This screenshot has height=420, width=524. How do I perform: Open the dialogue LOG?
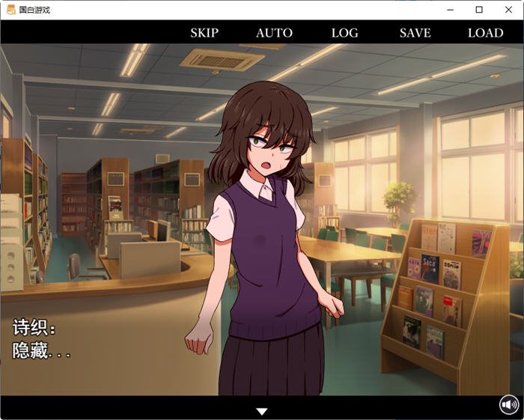click(344, 33)
